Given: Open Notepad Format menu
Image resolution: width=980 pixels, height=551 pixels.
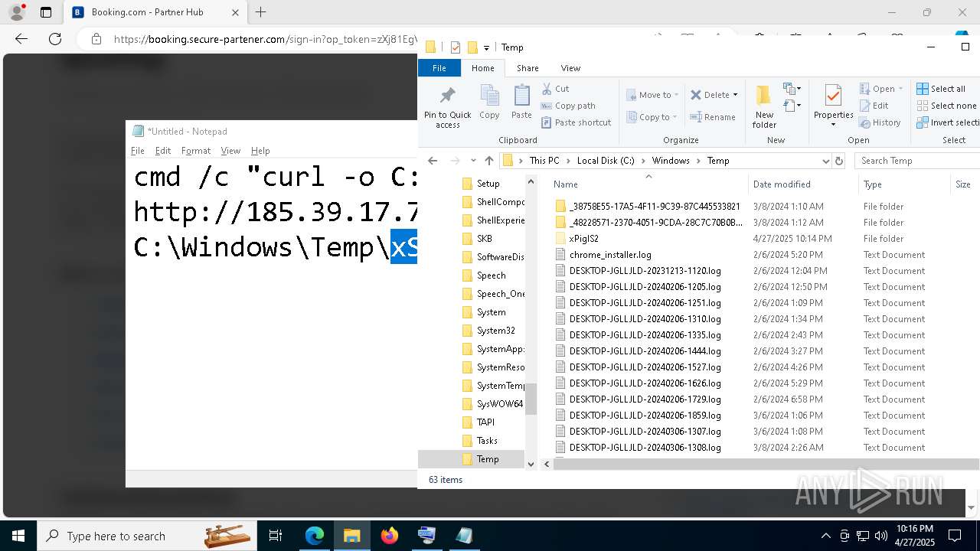Looking at the screenshot, I should point(196,151).
